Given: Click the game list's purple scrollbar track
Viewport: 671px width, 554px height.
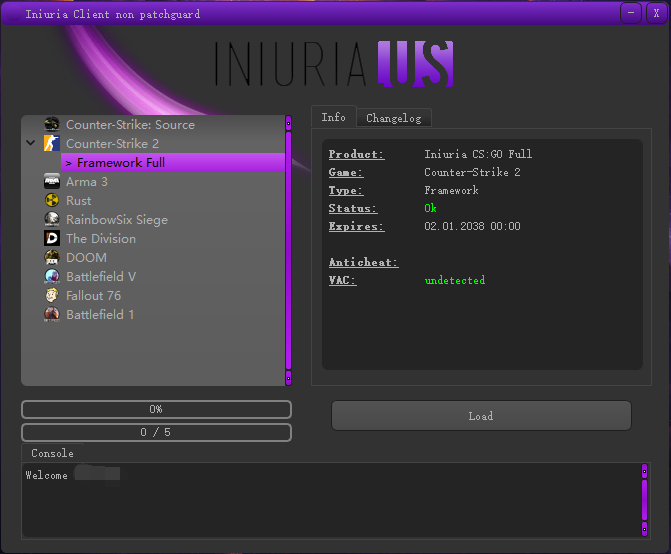Looking at the screenshot, I should (x=289, y=250).
